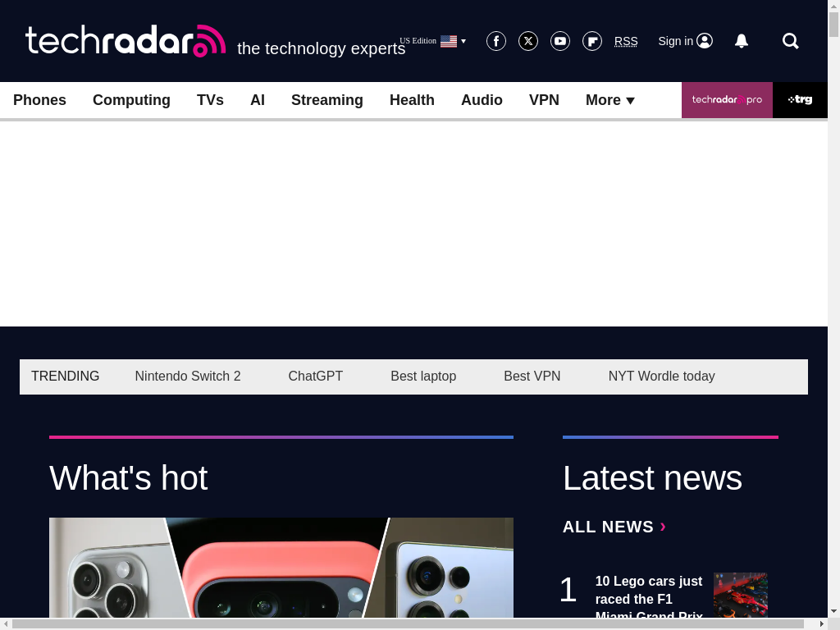This screenshot has height=630, width=840.
Task: Open trending topic Nintendo Switch 2
Action: [188, 376]
